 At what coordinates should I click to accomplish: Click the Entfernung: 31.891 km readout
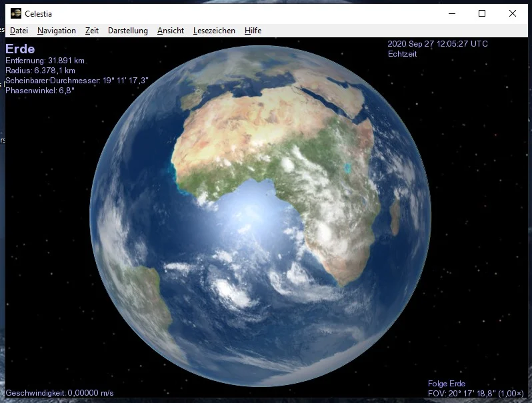tap(45, 61)
